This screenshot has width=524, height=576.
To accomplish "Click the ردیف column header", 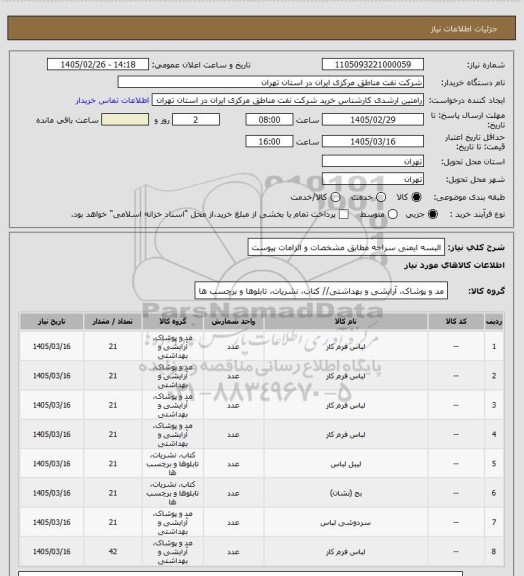I will coord(494,321).
